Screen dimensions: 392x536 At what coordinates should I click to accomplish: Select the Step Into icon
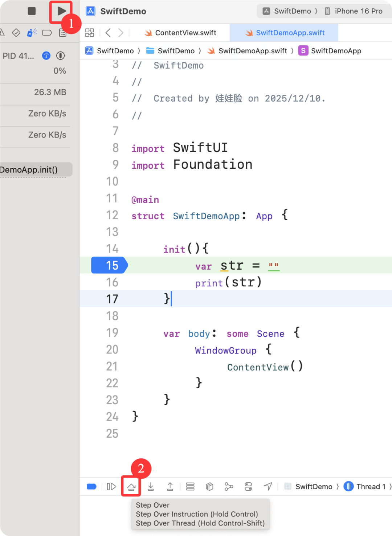click(151, 486)
